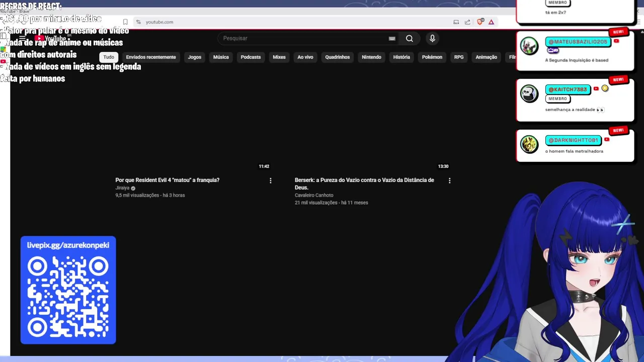Open site settings icon beside youtube.com
The image size is (644, 362).
pyautogui.click(x=138, y=22)
